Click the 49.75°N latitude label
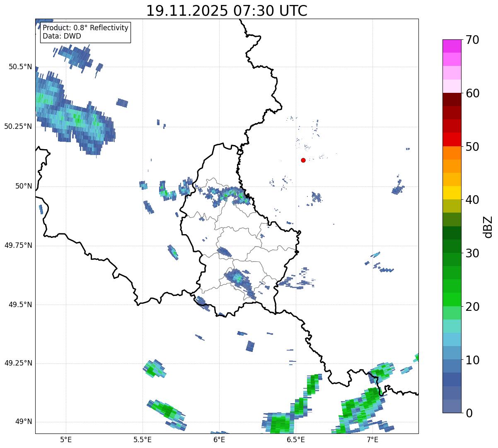This screenshot has height=448, width=498. 18,245
